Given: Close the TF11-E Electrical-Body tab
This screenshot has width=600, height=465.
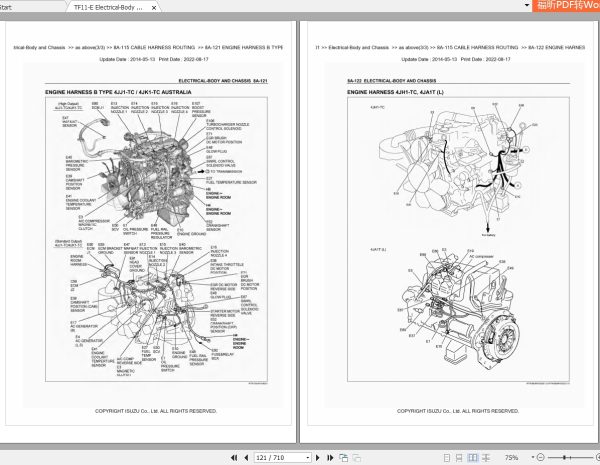Looking at the screenshot, I should tap(154, 8).
